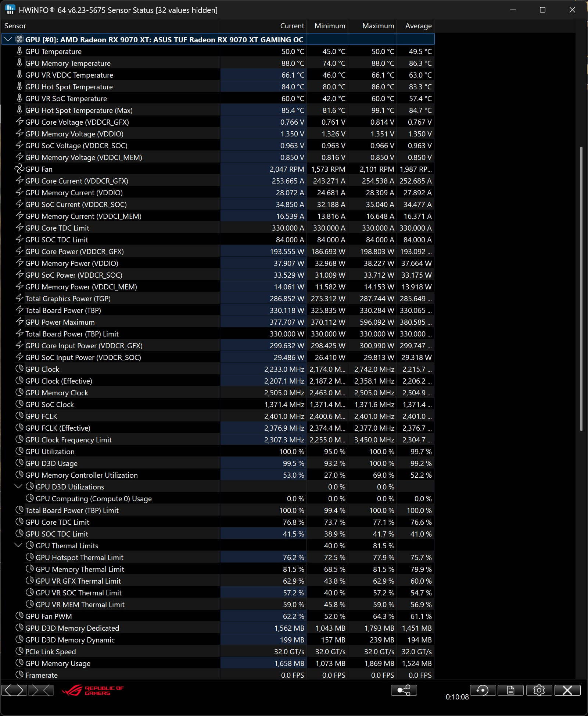This screenshot has height=716, width=588.
Task: Reset the min/max clock values
Action: pos(483,690)
